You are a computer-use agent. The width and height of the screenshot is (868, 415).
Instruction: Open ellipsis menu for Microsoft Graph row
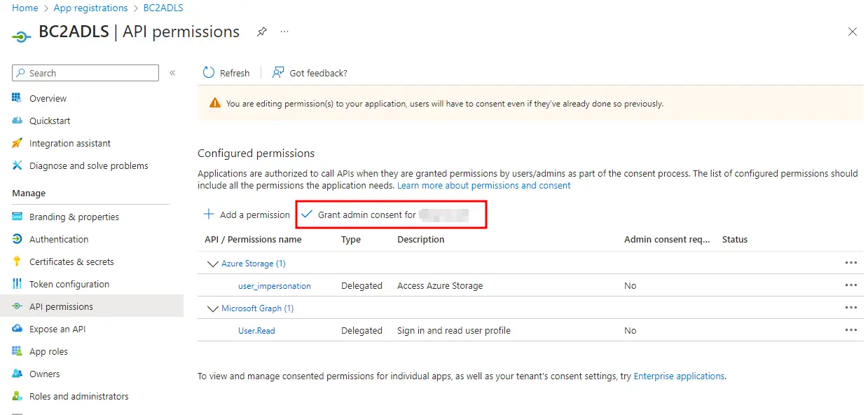pyautogui.click(x=851, y=308)
